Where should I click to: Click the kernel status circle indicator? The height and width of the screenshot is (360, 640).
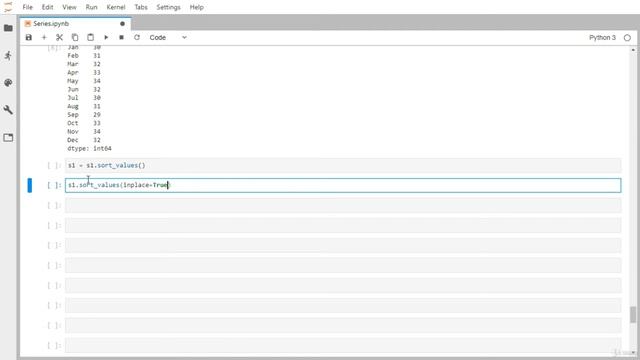(x=627, y=38)
